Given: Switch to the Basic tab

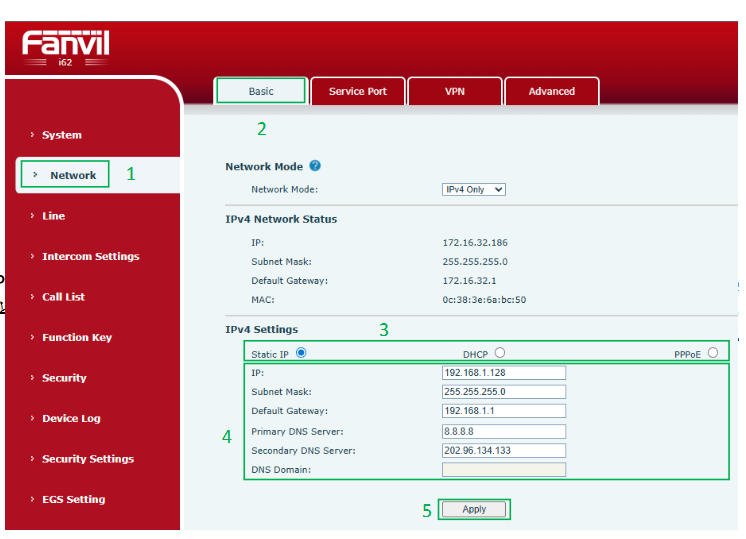Looking at the screenshot, I should [x=261, y=91].
